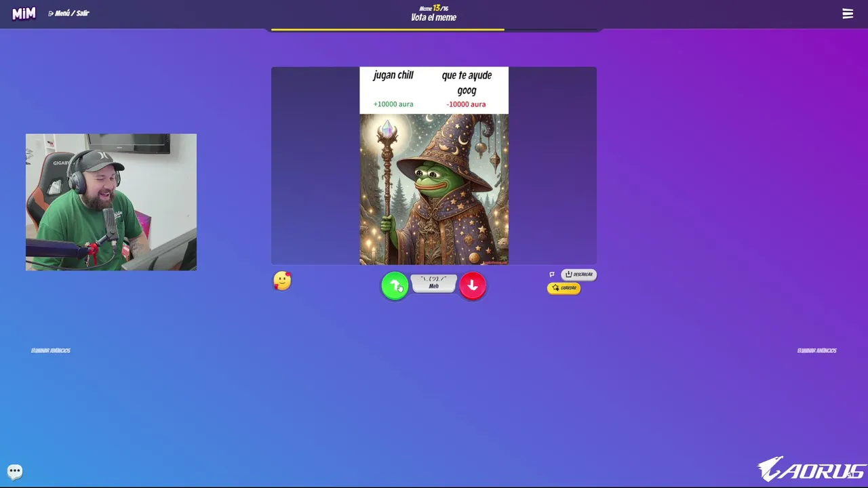The image size is (868, 488).
Task: Click the MiM logo
Action: tap(24, 14)
